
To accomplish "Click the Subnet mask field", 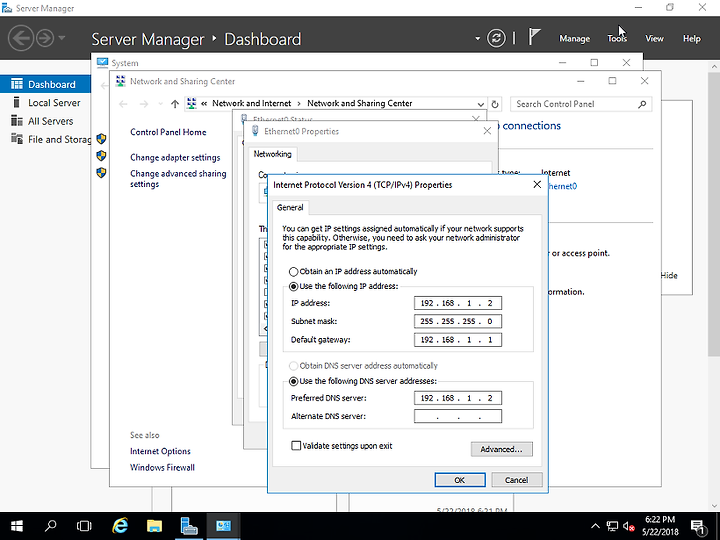I will (x=458, y=321).
